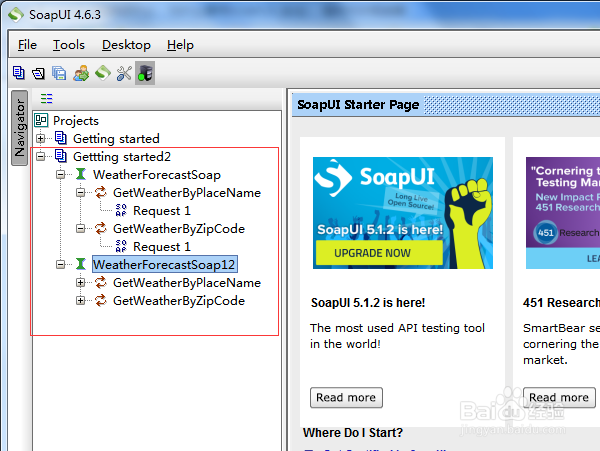
Task: Click the 451 Research headline
Action: pyautogui.click(x=561, y=303)
